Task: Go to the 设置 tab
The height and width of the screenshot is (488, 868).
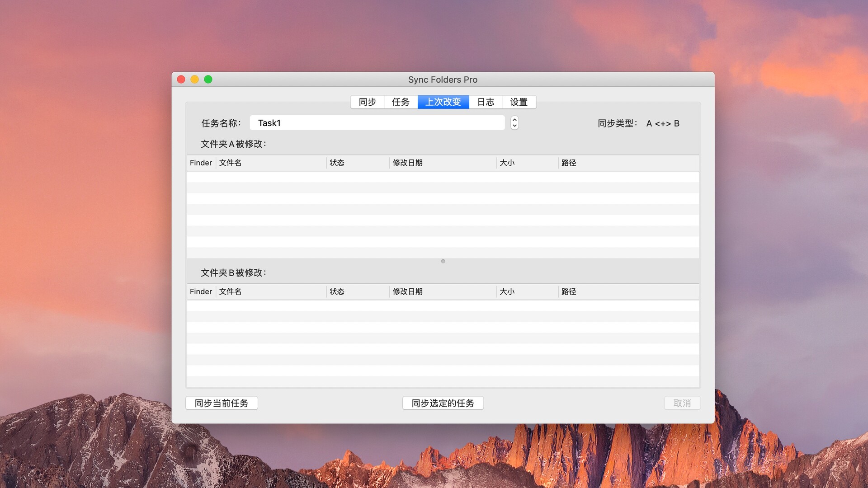Action: (519, 102)
